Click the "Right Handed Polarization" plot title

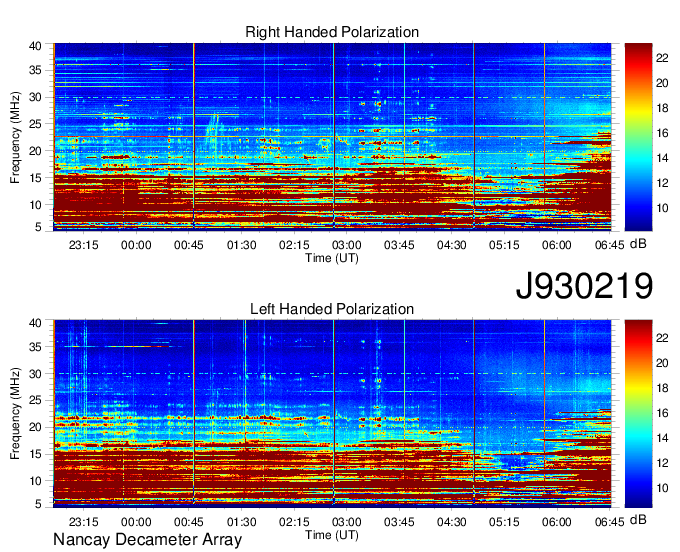(332, 32)
